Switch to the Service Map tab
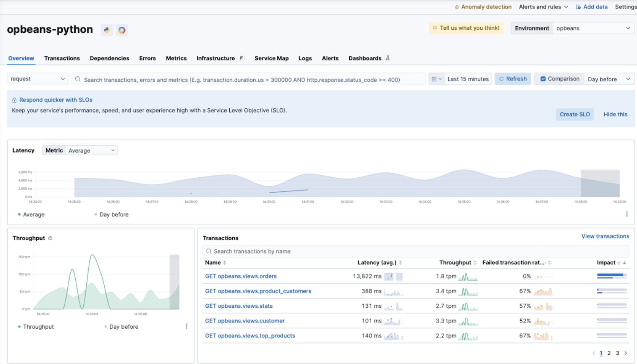637x364 pixels. 272,58
